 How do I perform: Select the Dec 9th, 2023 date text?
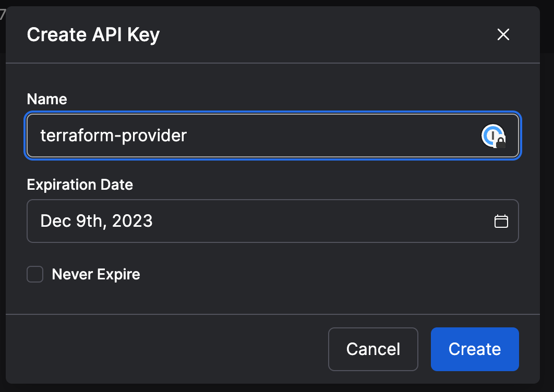point(97,221)
